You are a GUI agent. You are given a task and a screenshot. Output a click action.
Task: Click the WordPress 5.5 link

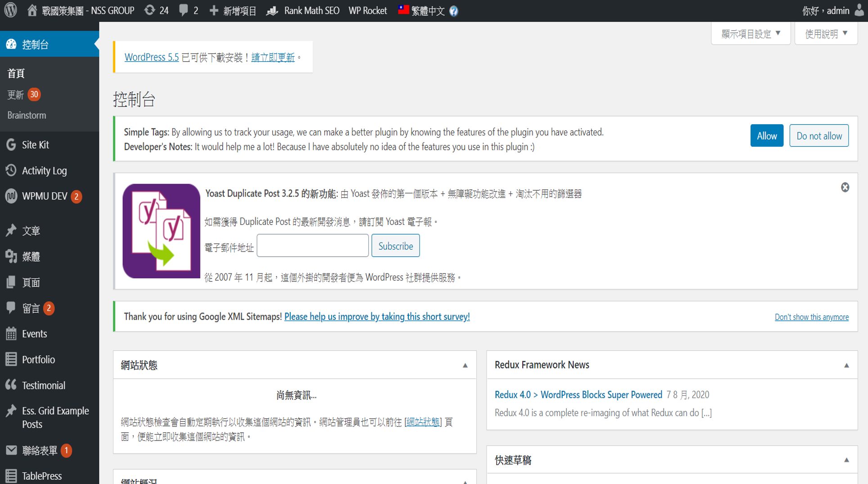click(152, 57)
